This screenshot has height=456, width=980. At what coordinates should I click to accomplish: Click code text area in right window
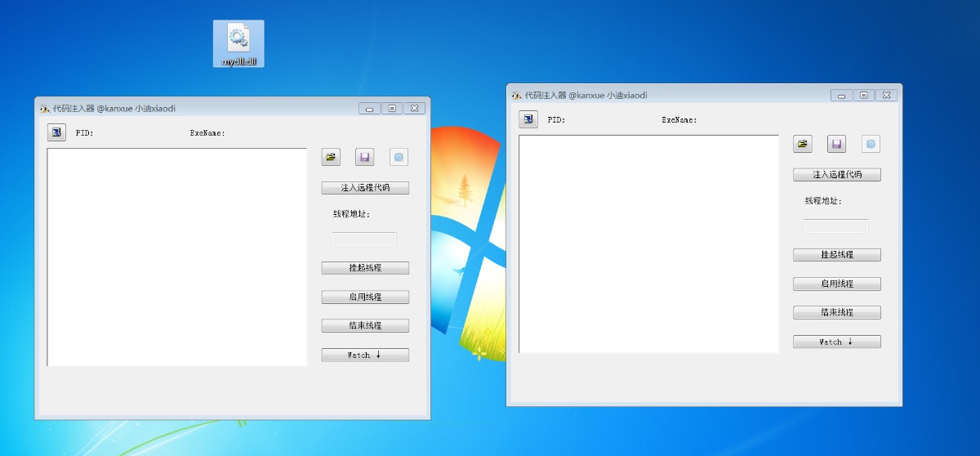(649, 244)
